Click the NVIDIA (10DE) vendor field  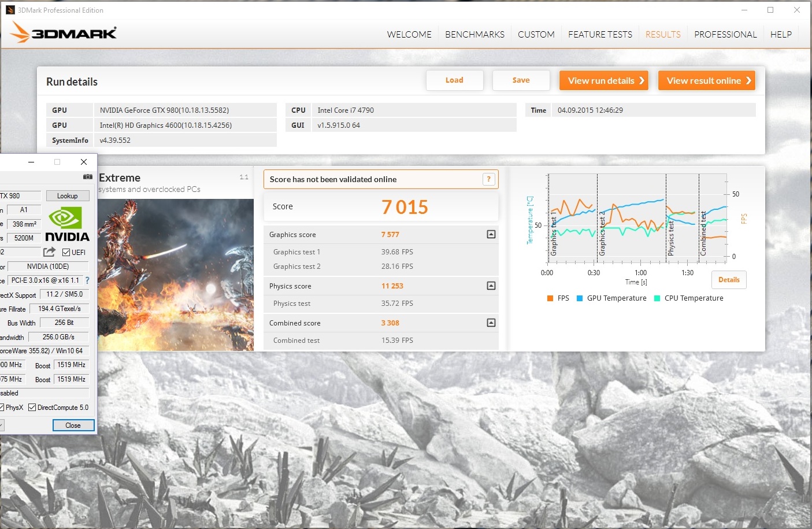pos(48,267)
